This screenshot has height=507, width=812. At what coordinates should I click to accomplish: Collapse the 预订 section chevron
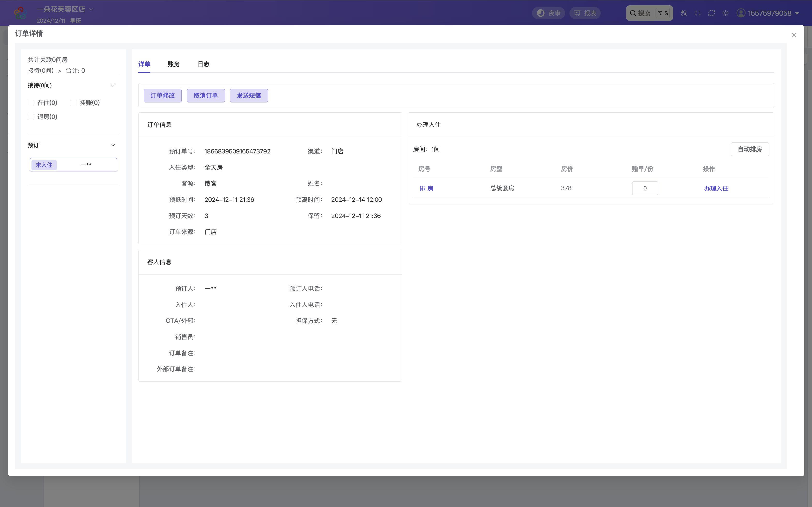pyautogui.click(x=113, y=145)
